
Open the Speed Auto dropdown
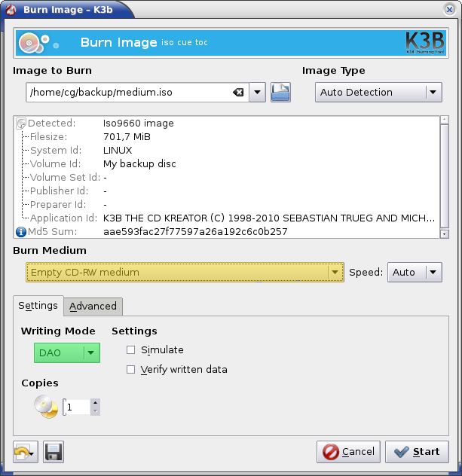point(415,273)
